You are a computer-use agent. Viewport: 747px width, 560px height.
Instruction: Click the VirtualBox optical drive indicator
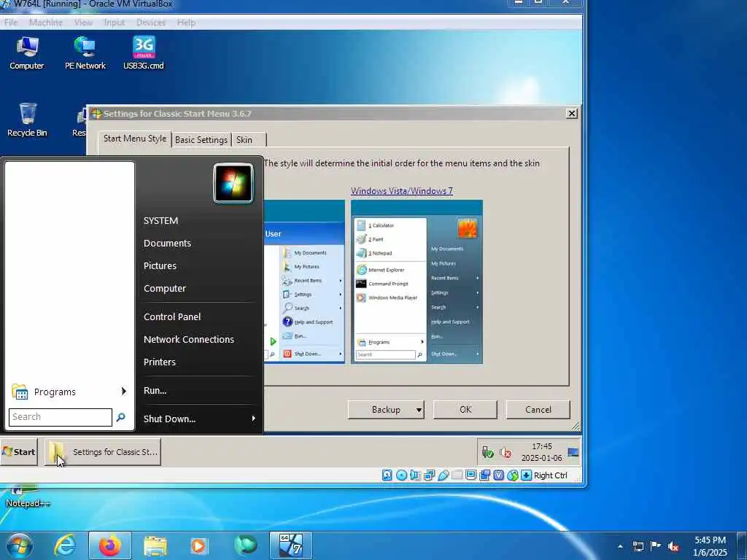click(402, 475)
